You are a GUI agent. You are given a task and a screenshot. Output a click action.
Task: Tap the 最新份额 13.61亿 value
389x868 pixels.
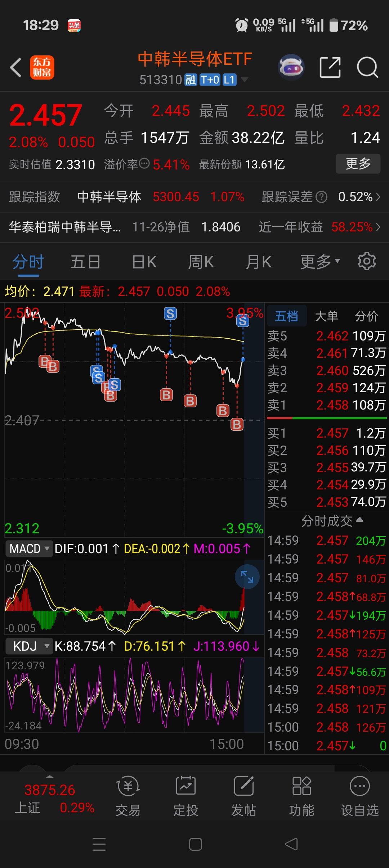click(265, 164)
